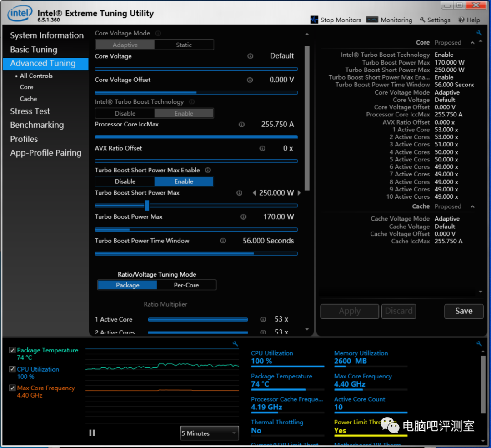
Task: Enable Intel Turbo Boost Technology
Action: 184,113
